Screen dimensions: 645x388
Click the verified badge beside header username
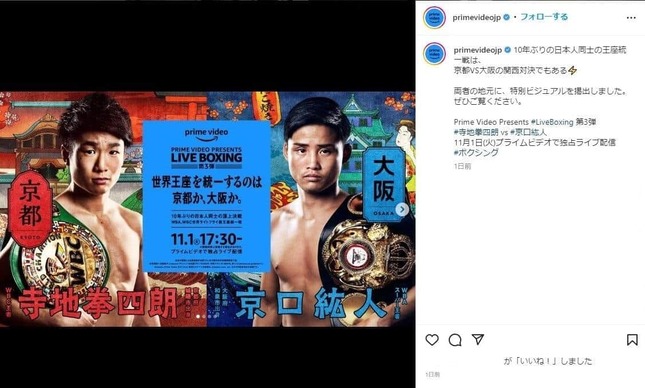507,17
